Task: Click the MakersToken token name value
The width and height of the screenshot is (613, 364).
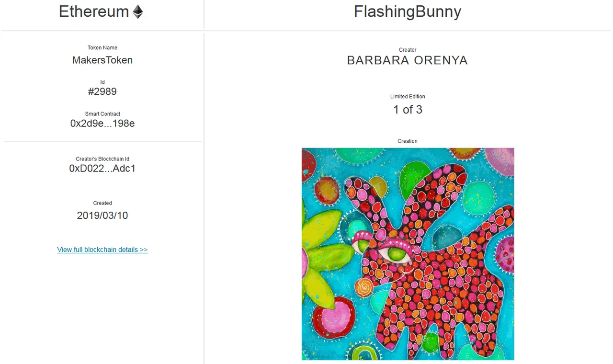Action: click(102, 60)
